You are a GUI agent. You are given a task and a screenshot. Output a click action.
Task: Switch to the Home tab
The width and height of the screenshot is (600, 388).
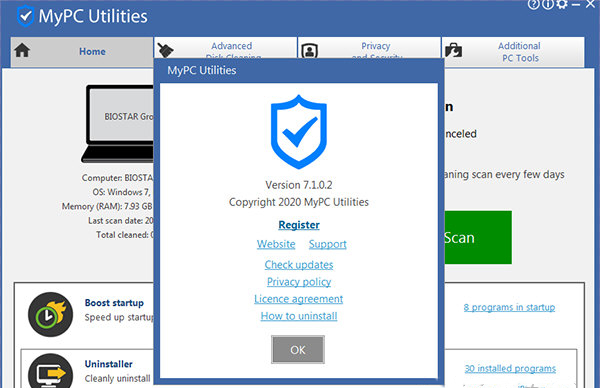point(82,51)
